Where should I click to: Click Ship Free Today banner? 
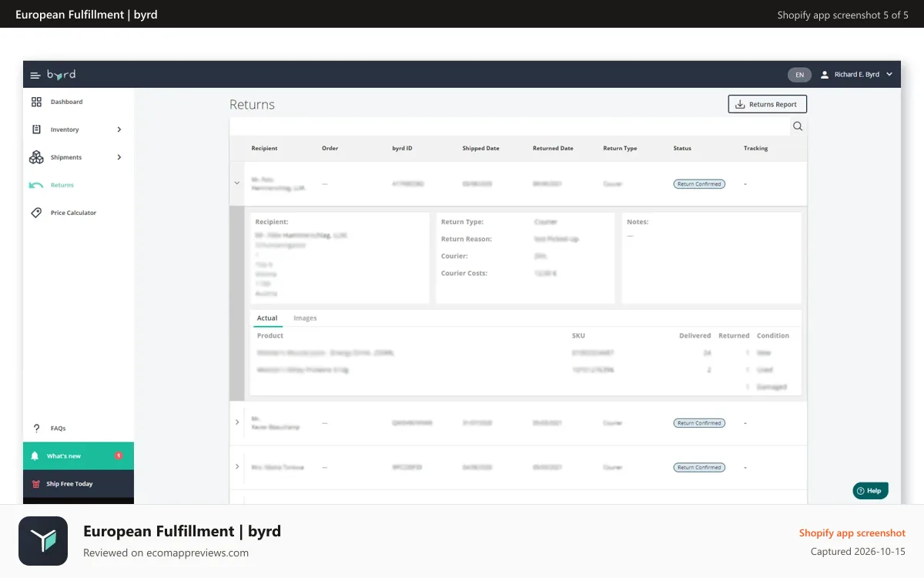tap(79, 484)
